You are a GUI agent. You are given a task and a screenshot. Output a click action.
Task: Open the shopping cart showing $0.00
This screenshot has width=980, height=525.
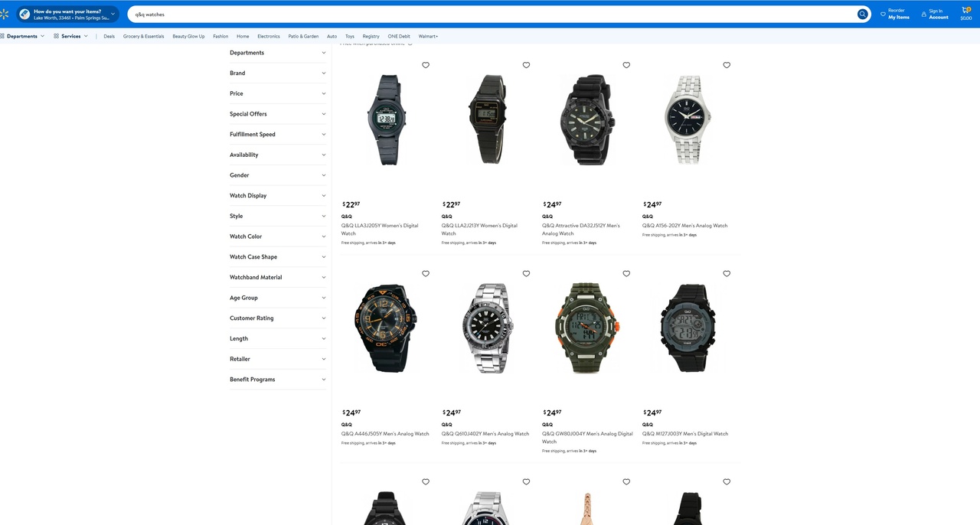966,14
